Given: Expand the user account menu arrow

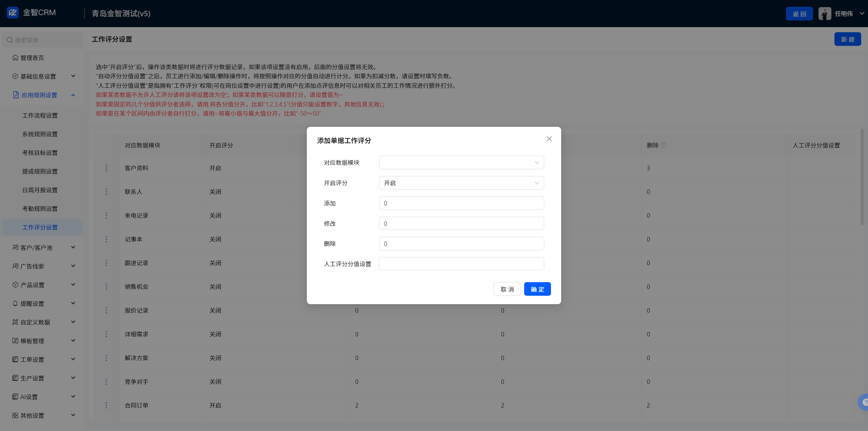Looking at the screenshot, I should tap(862, 14).
